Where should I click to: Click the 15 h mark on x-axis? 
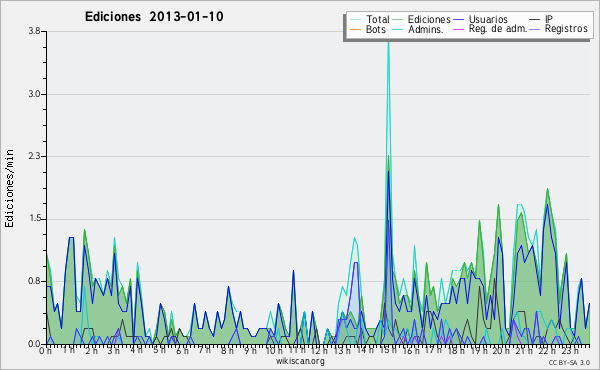[x=388, y=350]
